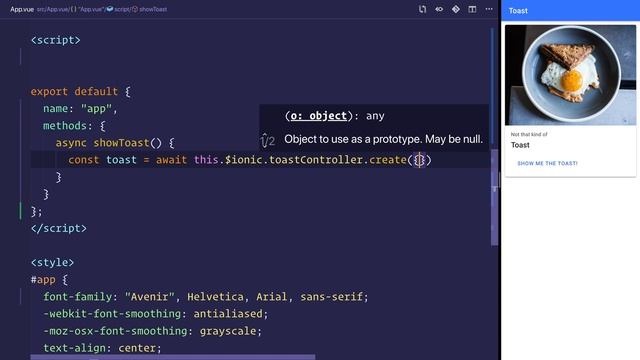This screenshot has width=640, height=360.
Task: Click the Toast card title text
Action: (520, 145)
